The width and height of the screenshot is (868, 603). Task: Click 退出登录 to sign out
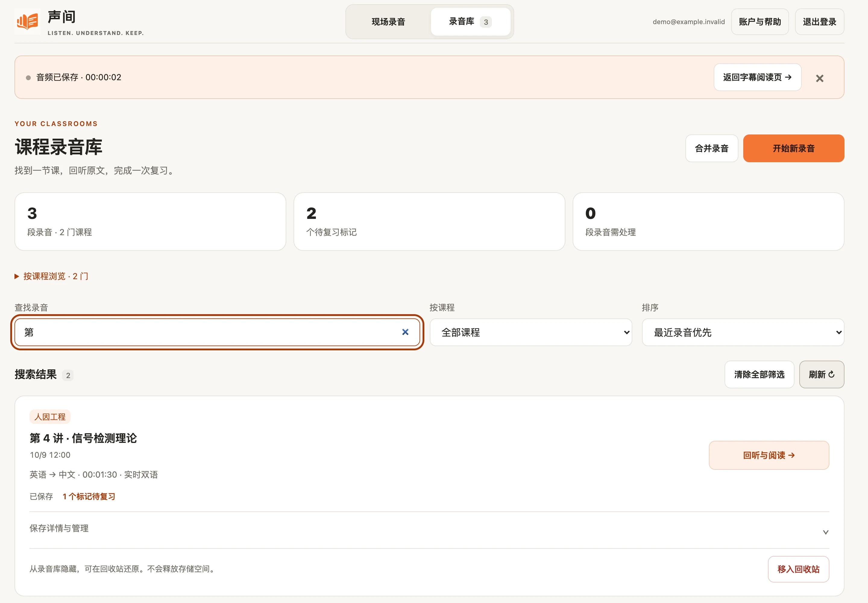pos(819,22)
